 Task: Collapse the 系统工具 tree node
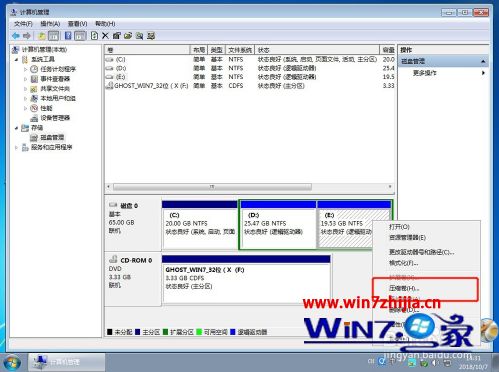[x=16, y=59]
